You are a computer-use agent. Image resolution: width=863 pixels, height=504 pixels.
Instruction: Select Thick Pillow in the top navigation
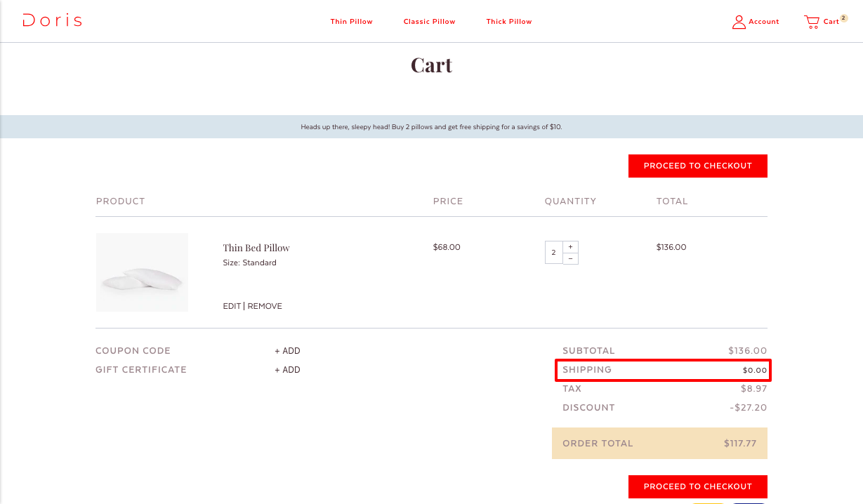[508, 22]
